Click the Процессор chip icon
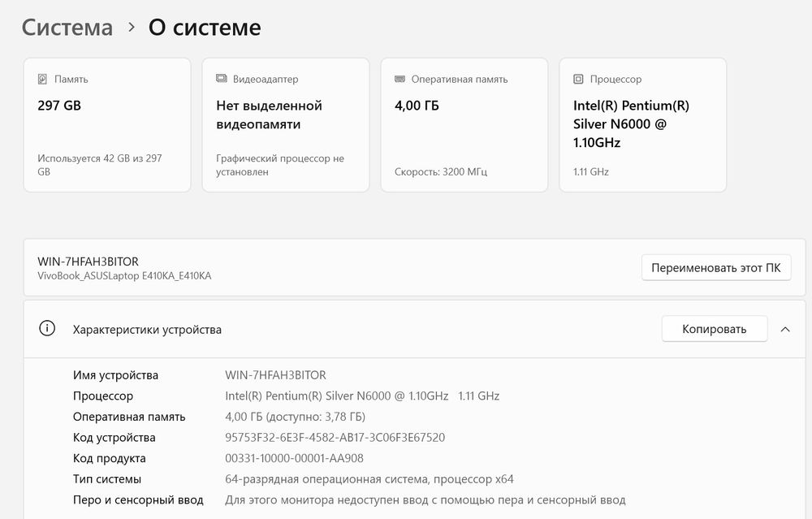This screenshot has width=812, height=519. tap(578, 80)
